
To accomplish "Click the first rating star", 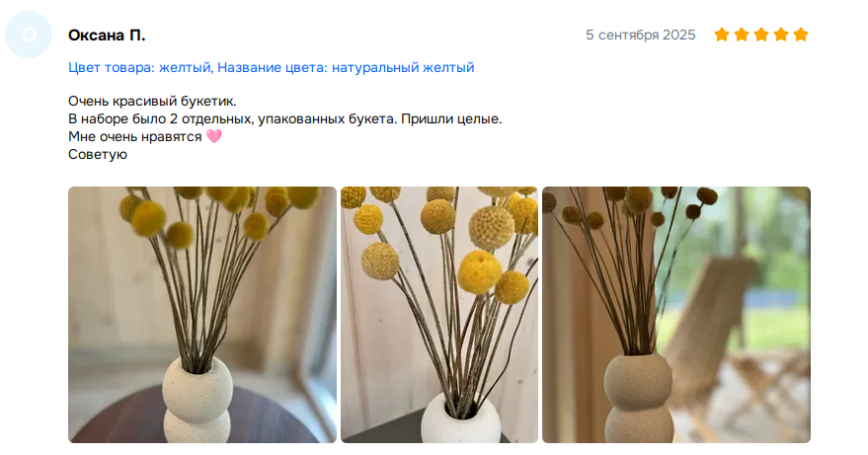I will tap(721, 35).
